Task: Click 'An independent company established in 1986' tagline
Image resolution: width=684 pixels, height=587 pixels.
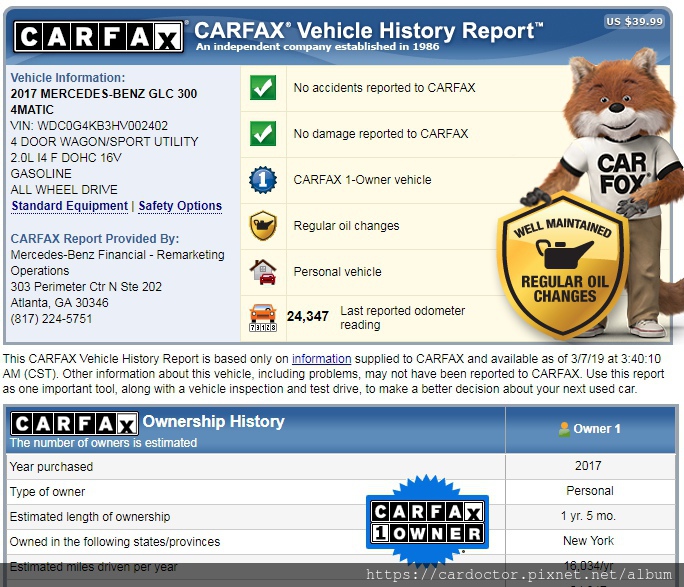Action: [x=317, y=46]
